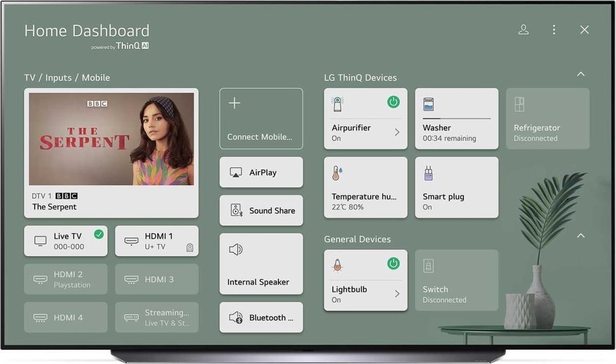Open the user account profile icon
This screenshot has width=616, height=364.
(x=524, y=30)
